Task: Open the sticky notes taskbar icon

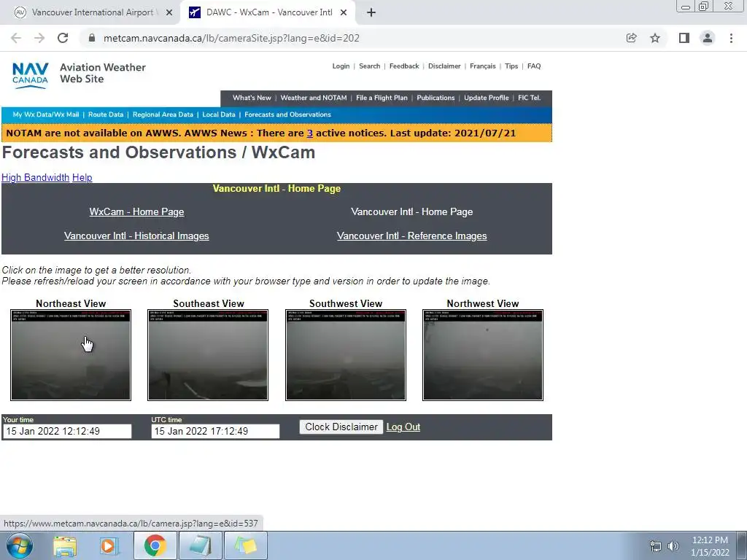Action: [246, 545]
